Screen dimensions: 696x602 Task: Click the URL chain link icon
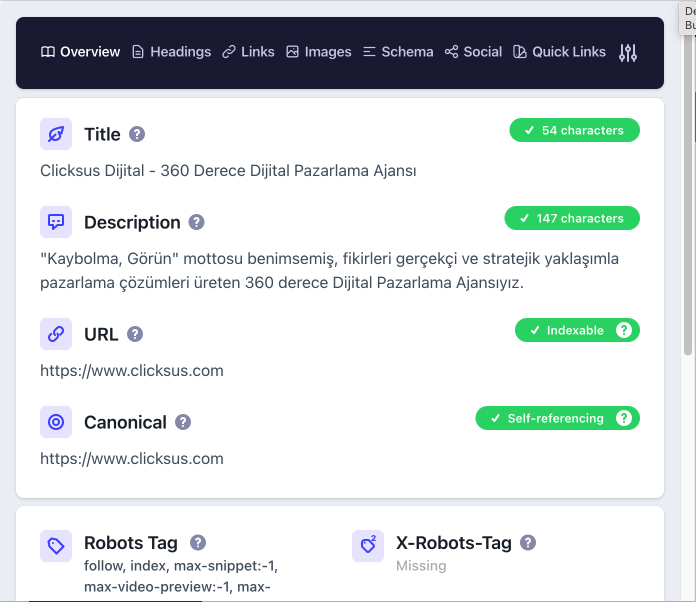56,334
